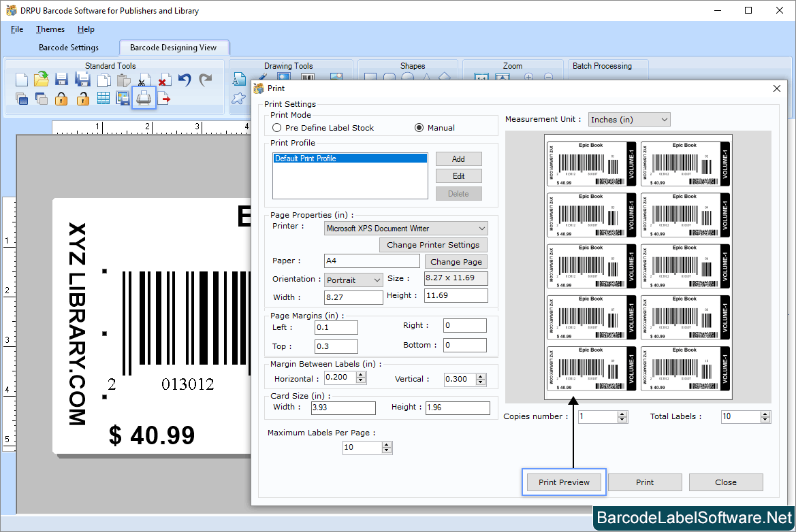Viewport: 796px width, 532px height.
Task: Select the Print icon in Standard Tools
Action: (x=144, y=97)
